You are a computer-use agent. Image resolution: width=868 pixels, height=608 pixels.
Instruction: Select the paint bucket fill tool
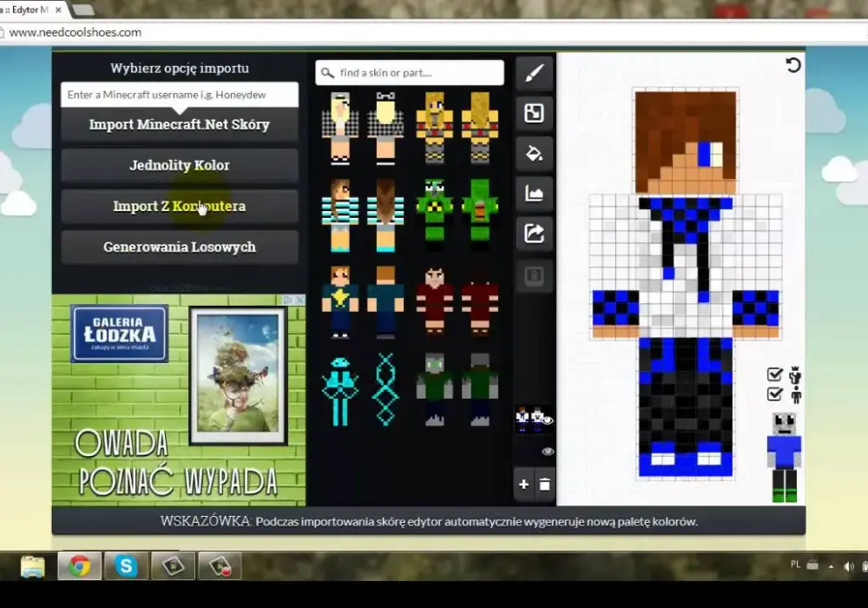pos(534,154)
